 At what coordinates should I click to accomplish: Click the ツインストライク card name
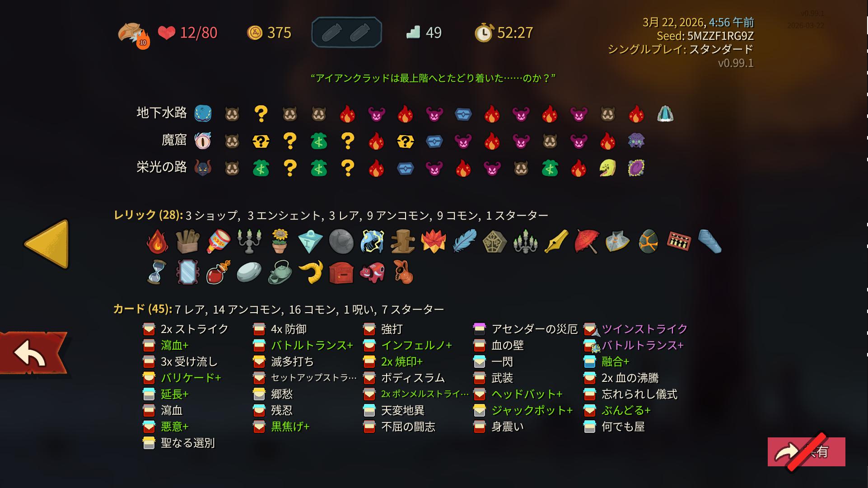[x=645, y=329]
